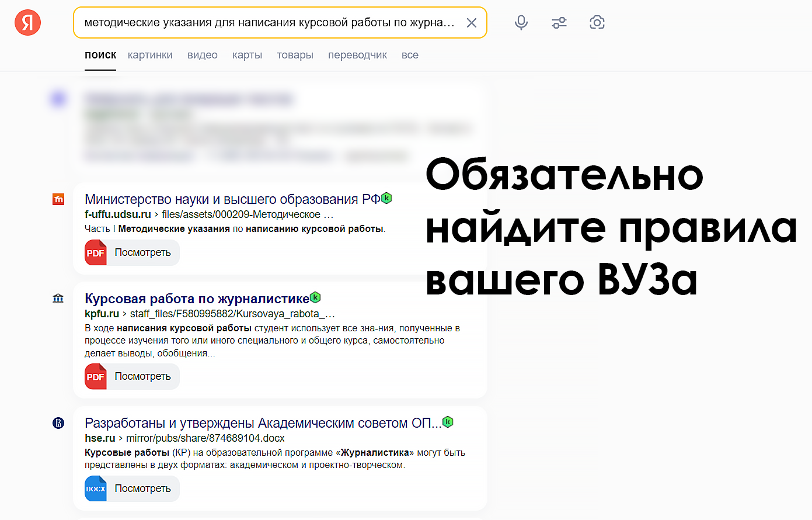Click PDF icon in udsu.ru result
This screenshot has width=812, height=520.
[96, 252]
